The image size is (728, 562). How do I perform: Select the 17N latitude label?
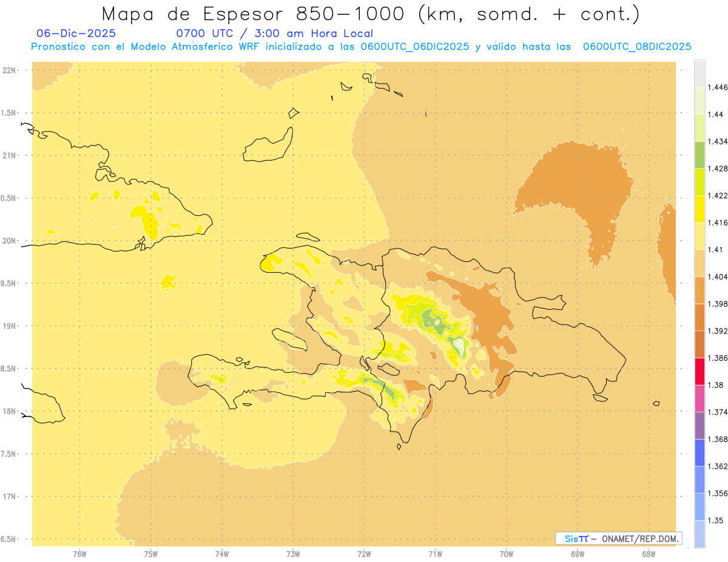point(8,497)
